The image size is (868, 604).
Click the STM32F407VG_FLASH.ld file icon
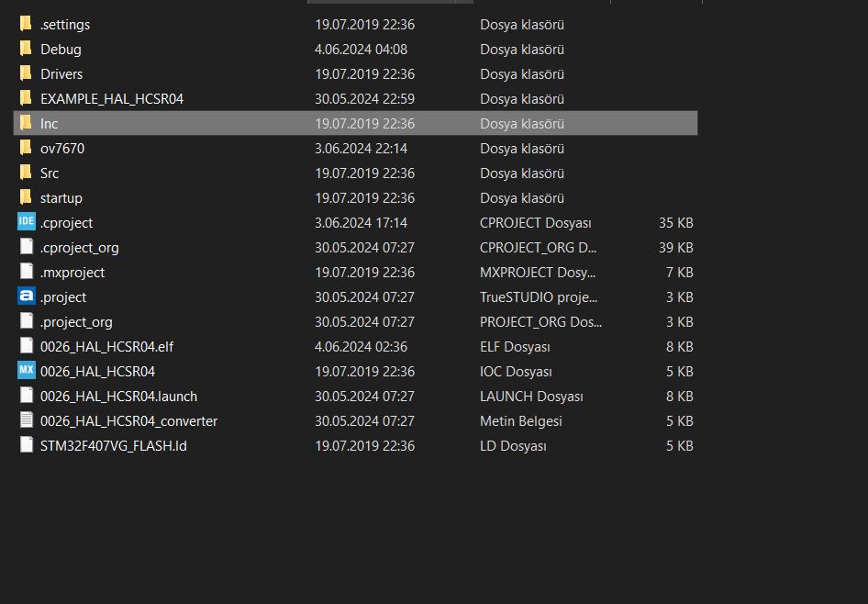click(26, 445)
